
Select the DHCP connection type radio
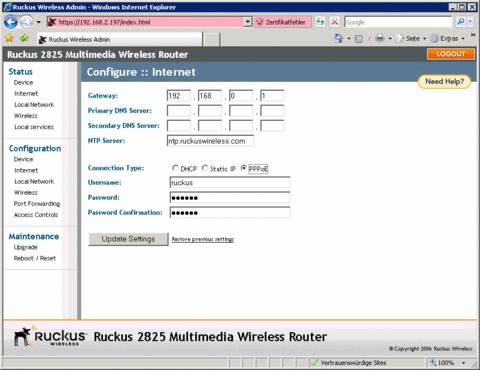pos(175,168)
